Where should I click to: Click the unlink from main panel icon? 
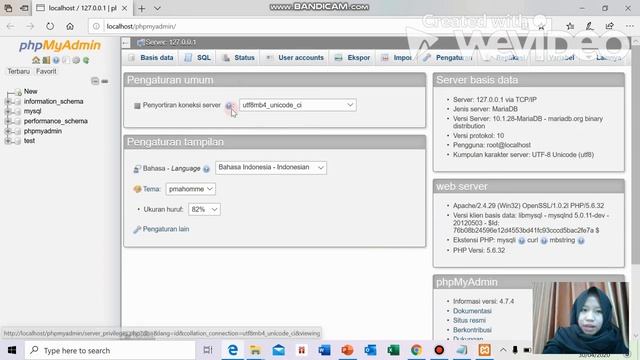105,81
